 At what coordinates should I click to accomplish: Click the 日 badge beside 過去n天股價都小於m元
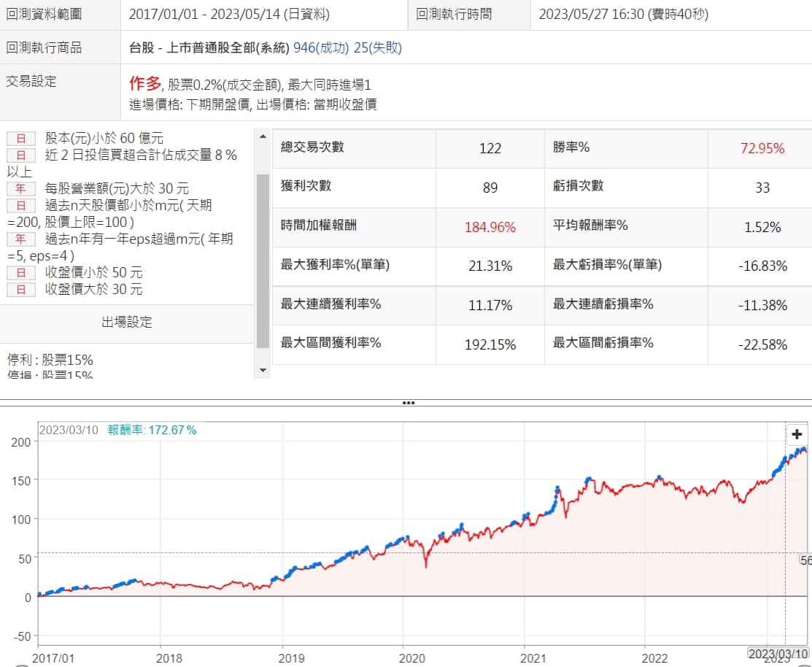pos(21,205)
